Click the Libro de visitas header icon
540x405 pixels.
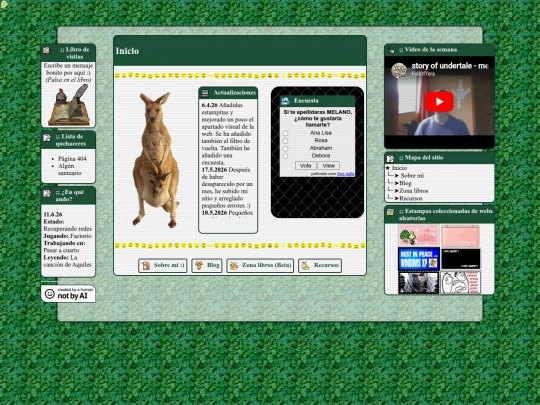pyautogui.click(x=46, y=50)
